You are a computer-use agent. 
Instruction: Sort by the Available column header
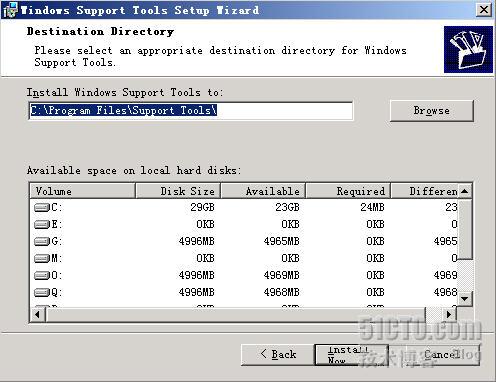[263, 191]
